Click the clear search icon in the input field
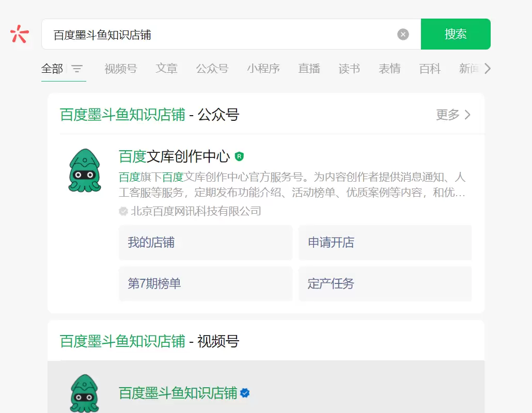The width and height of the screenshot is (532, 413). point(402,34)
